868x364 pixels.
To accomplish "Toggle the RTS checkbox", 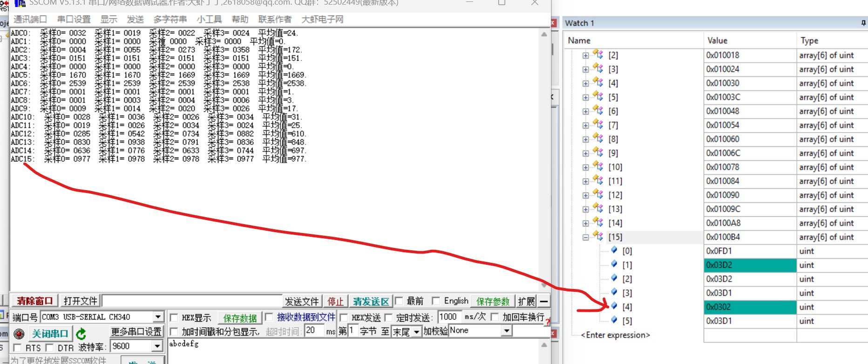I will coord(18,348).
